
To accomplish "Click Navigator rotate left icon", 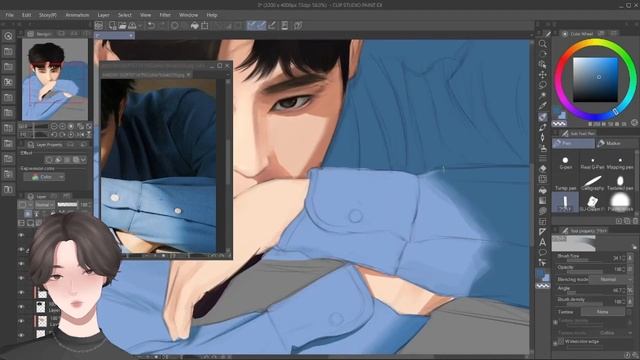I will click(x=54, y=134).
